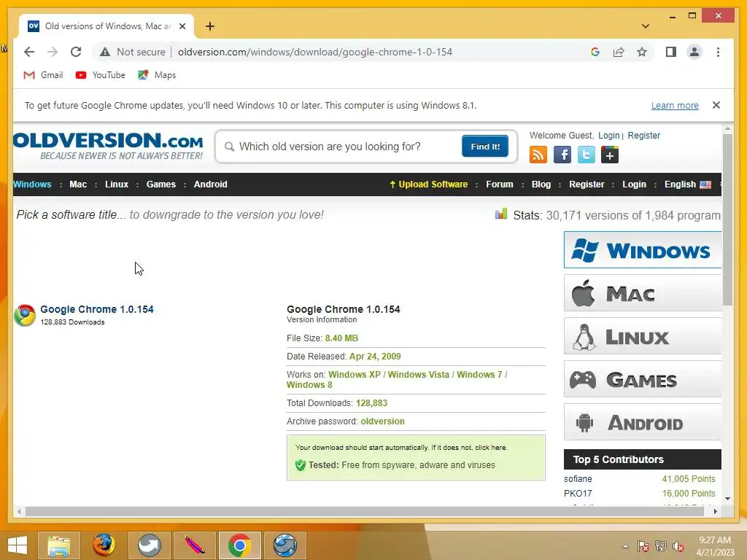The height and width of the screenshot is (560, 747).
Task: Click here to restart the download
Action: [x=491, y=448]
